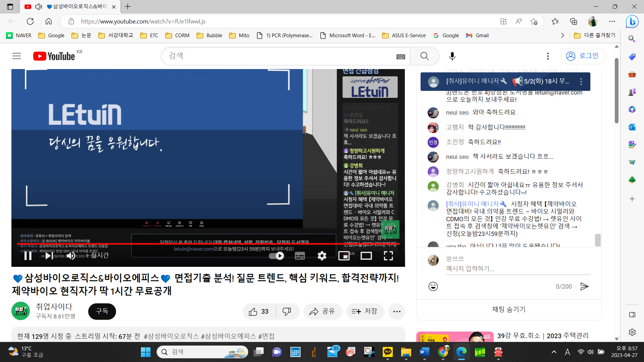Image resolution: width=644 pixels, height=362 pixels.
Task: Click the 구독 subscribe button
Action: point(102,311)
